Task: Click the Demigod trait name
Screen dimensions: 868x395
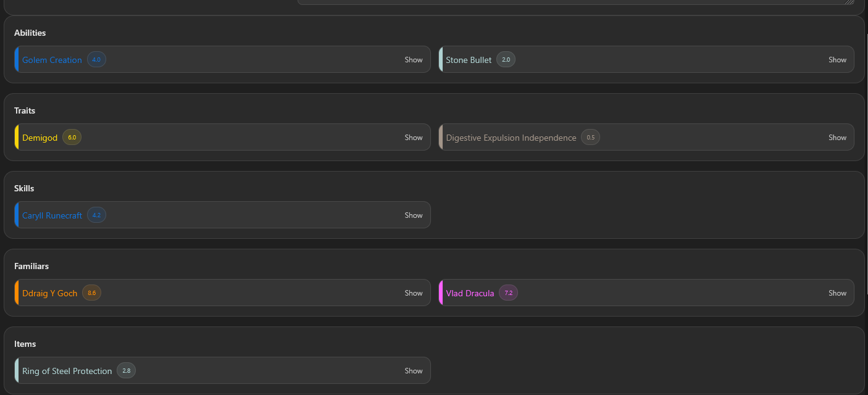Action: pos(40,138)
